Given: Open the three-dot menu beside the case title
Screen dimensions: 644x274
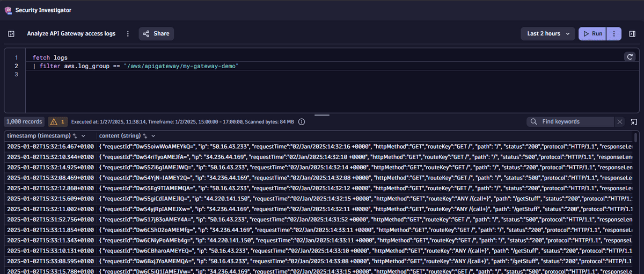Looking at the screenshot, I should pyautogui.click(x=128, y=33).
